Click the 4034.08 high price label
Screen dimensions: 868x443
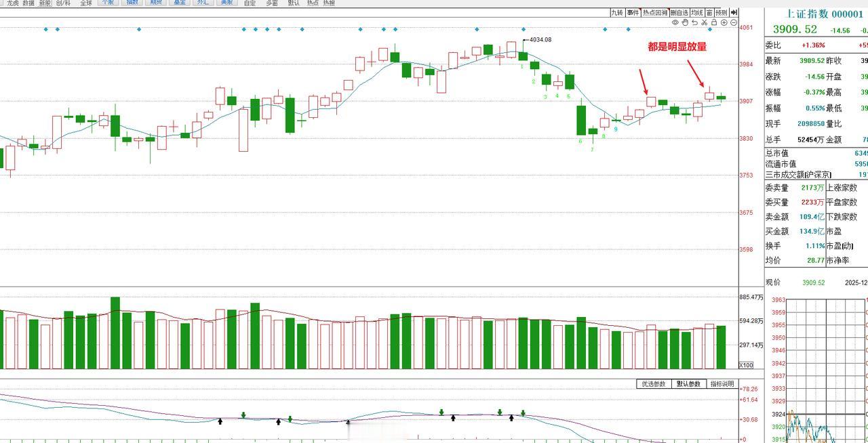540,39
